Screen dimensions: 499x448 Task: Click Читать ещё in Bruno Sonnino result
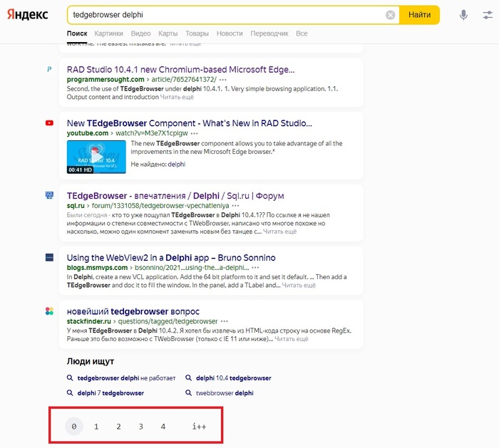click(x=299, y=285)
